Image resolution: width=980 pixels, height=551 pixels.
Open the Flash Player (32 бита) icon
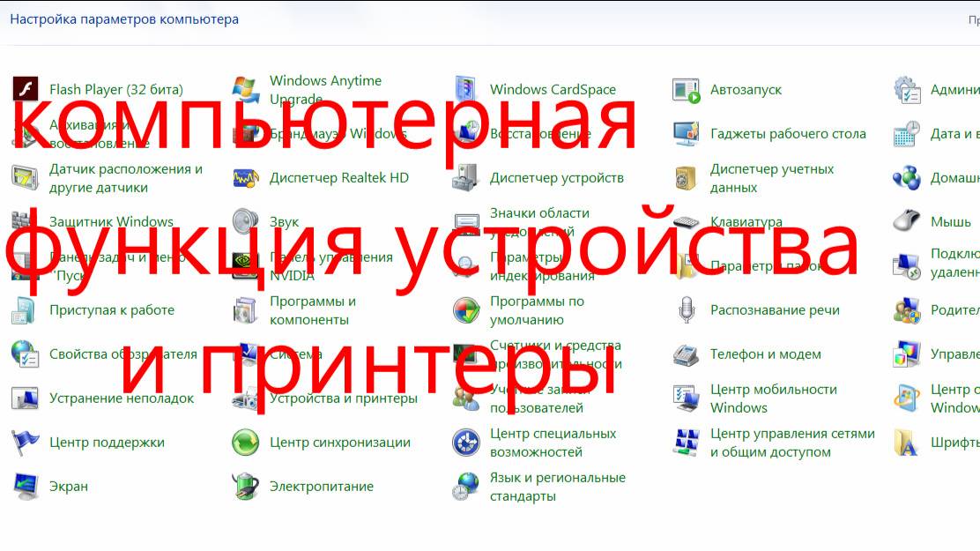tap(26, 89)
